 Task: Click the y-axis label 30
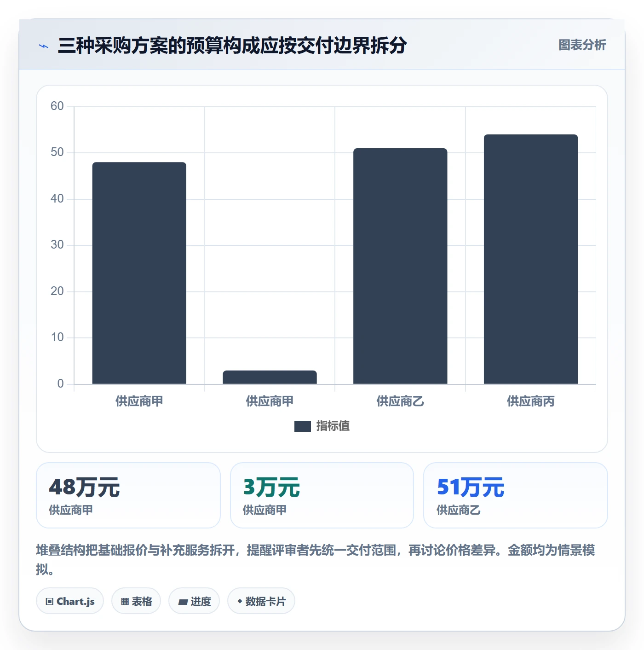(57, 245)
